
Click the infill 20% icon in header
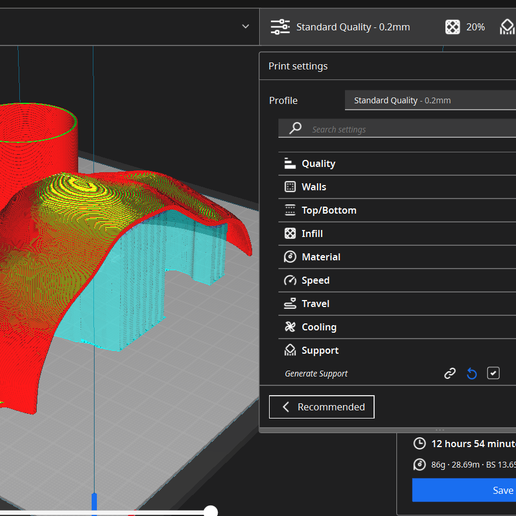tap(452, 27)
